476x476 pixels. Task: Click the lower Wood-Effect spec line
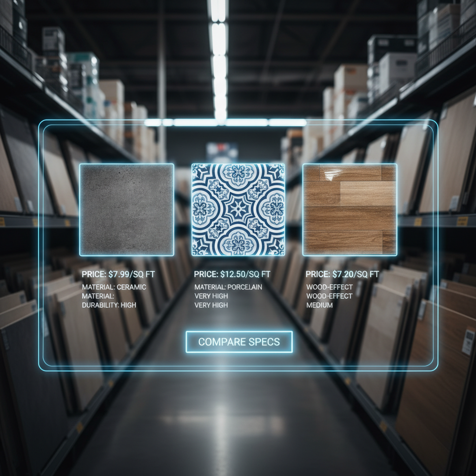(x=329, y=296)
